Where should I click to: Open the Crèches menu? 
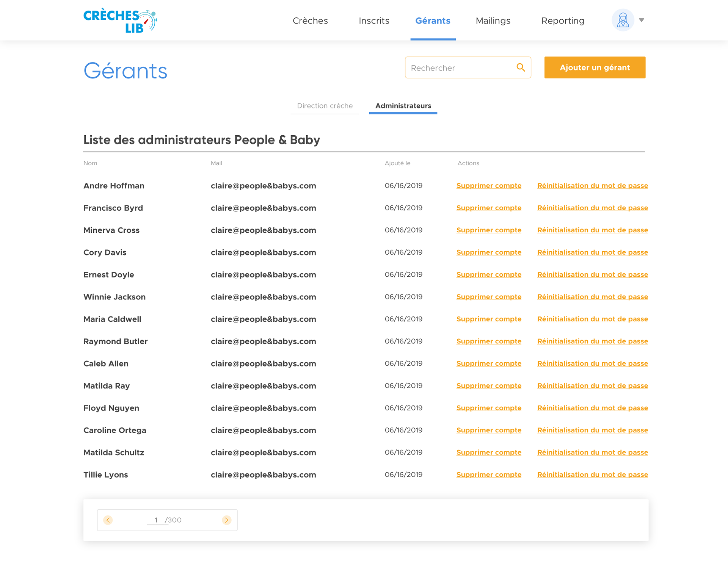[310, 21]
